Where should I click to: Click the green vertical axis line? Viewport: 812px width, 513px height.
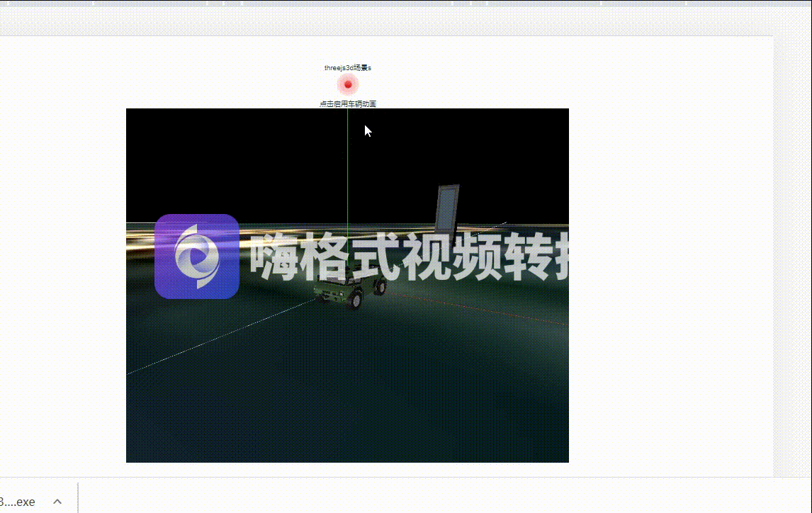tap(346, 177)
